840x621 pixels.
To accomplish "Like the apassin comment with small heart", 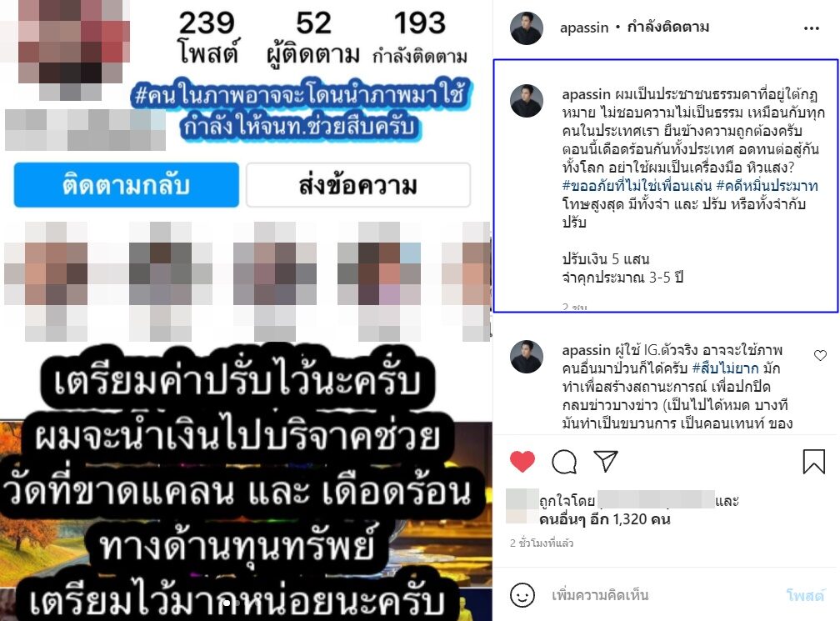I will pos(820,355).
